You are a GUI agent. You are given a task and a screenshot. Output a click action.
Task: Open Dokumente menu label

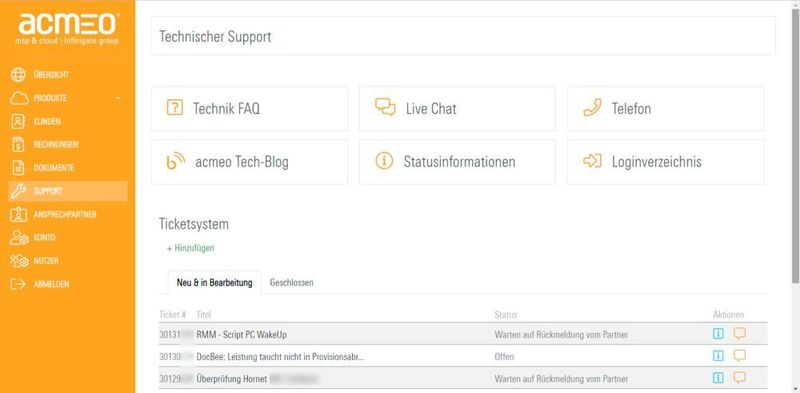(54, 167)
